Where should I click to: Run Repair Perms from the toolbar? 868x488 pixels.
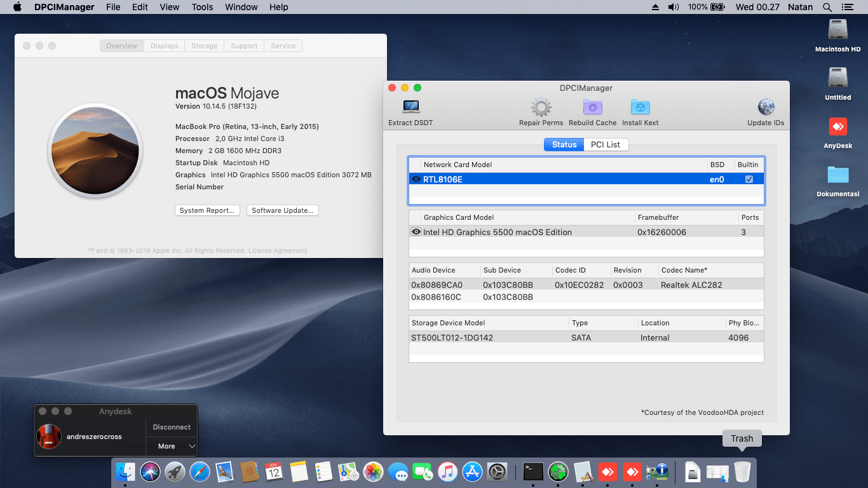click(541, 107)
